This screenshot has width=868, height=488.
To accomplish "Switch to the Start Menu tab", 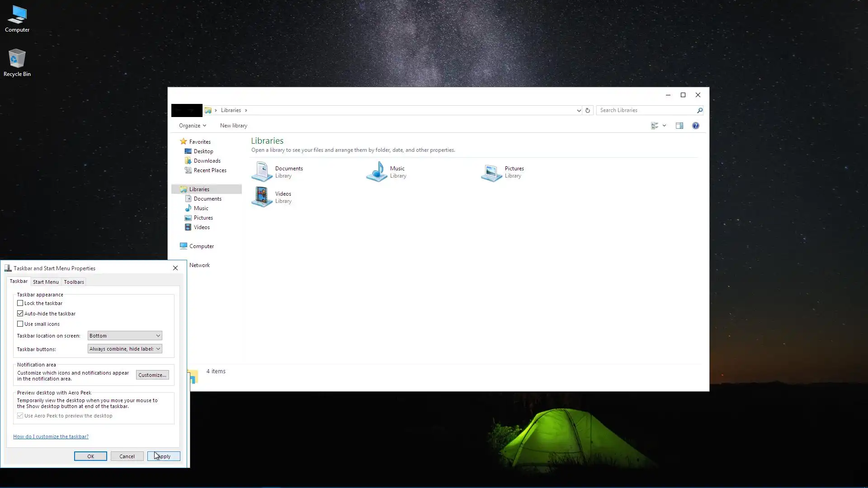I will click(46, 282).
